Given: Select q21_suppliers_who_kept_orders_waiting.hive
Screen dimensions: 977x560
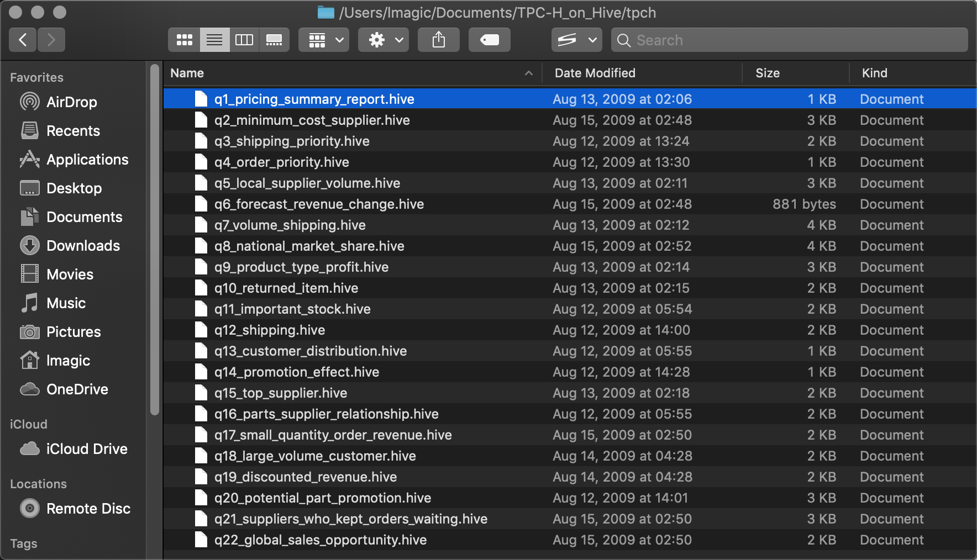Looking at the screenshot, I should (x=570, y=519).
